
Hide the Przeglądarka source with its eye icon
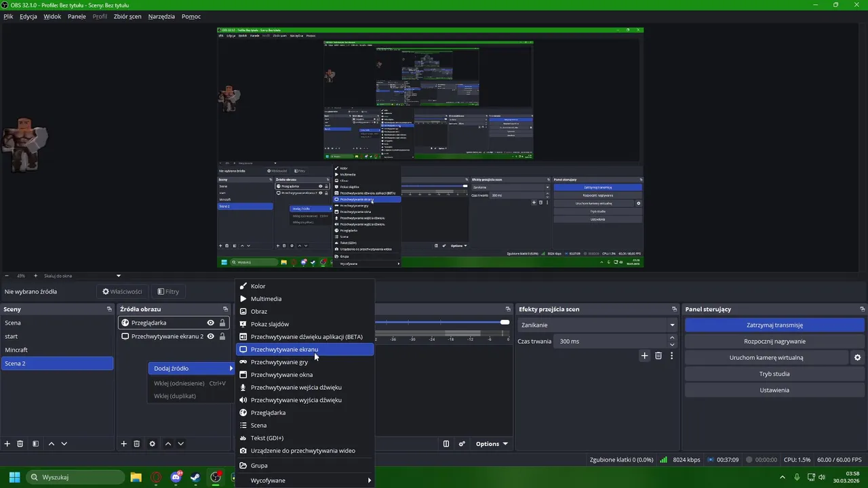click(x=211, y=323)
